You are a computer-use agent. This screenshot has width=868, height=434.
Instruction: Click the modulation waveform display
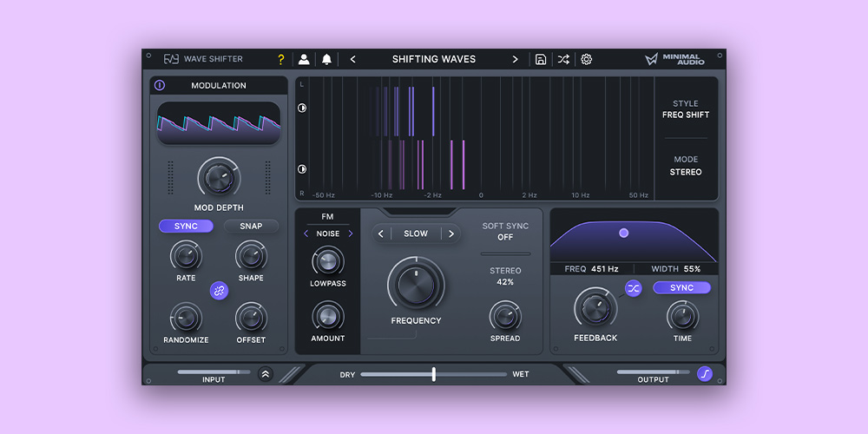(219, 123)
